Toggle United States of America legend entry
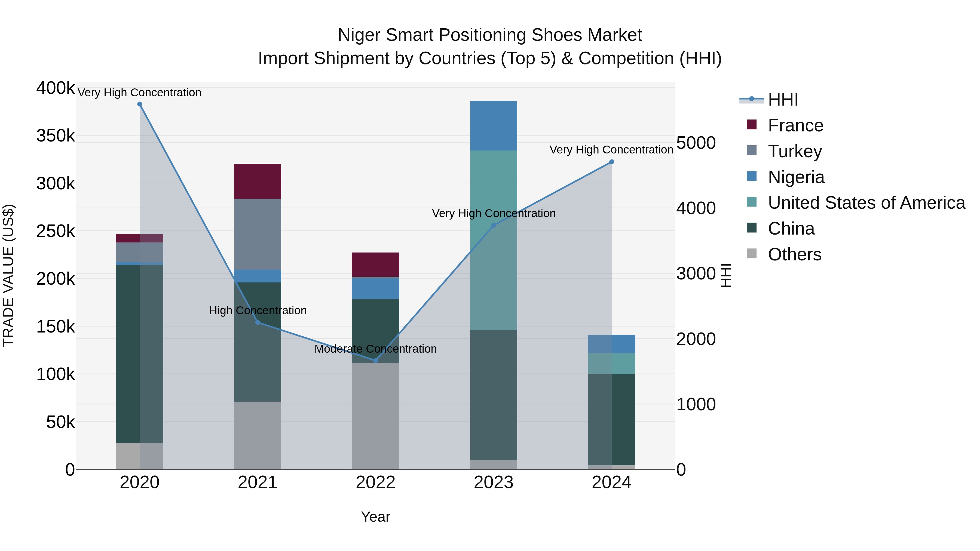 856,202
